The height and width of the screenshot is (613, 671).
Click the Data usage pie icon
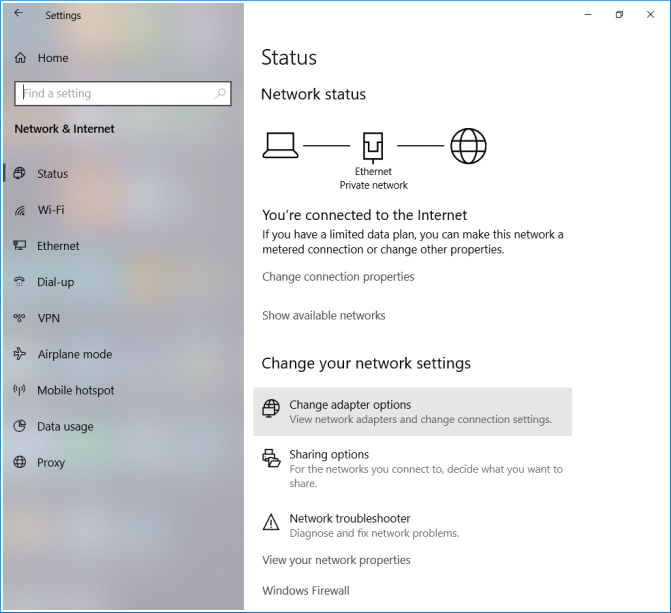pos(19,426)
